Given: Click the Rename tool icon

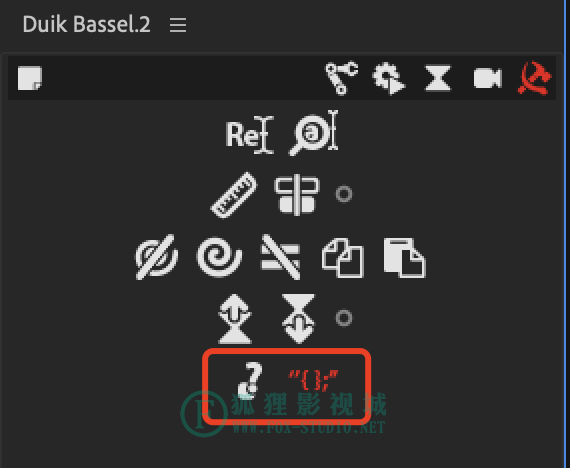Looking at the screenshot, I should tap(249, 135).
